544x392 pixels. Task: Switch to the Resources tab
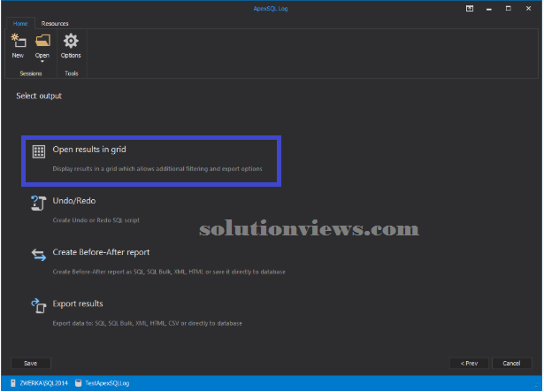[x=55, y=23]
